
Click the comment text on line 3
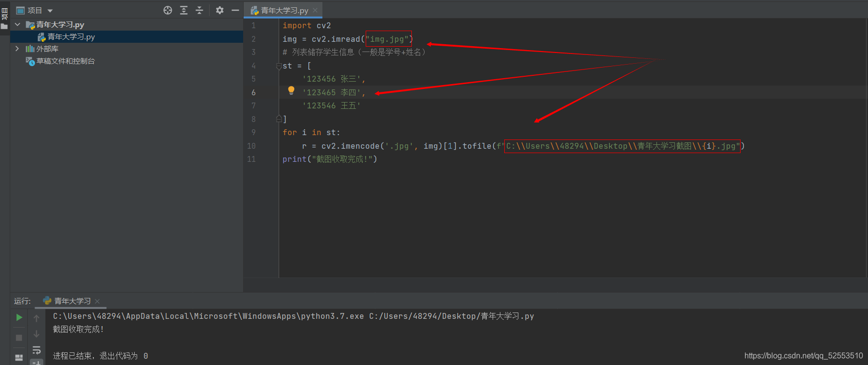tap(354, 52)
